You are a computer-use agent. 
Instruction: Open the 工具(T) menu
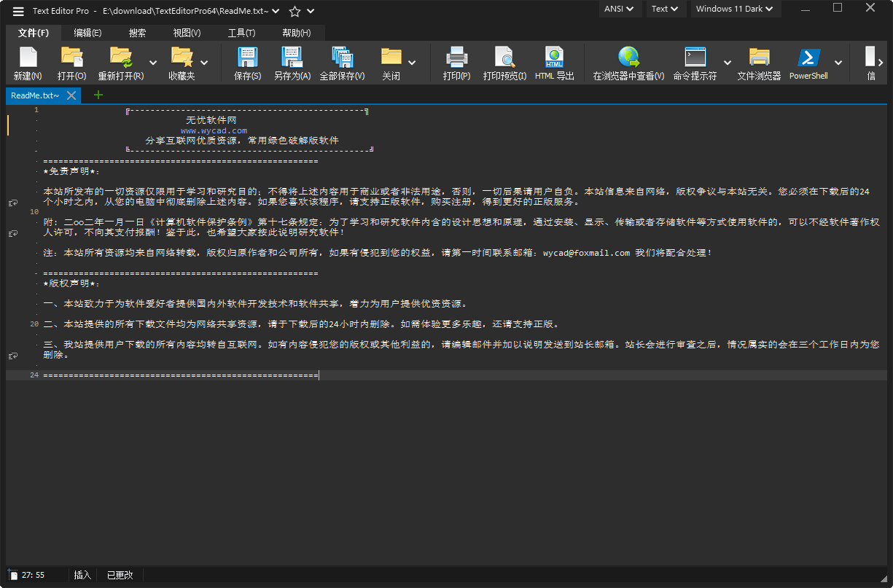241,33
